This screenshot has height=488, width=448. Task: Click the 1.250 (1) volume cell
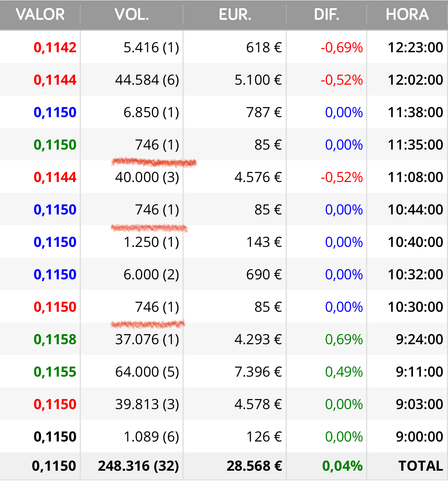click(151, 242)
